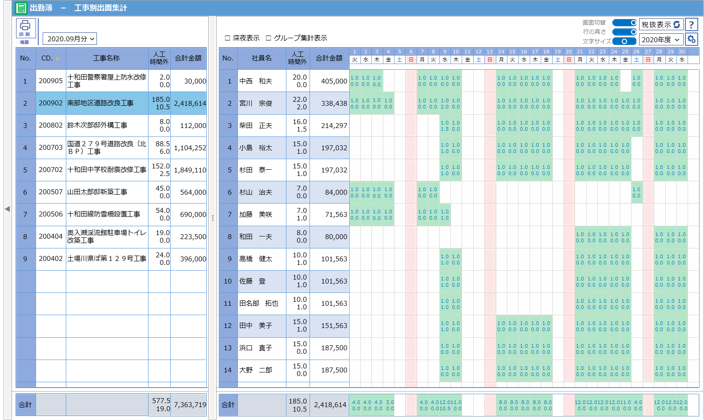Click the icon below the help button
The height and width of the screenshot is (420, 704).
pos(691,39)
